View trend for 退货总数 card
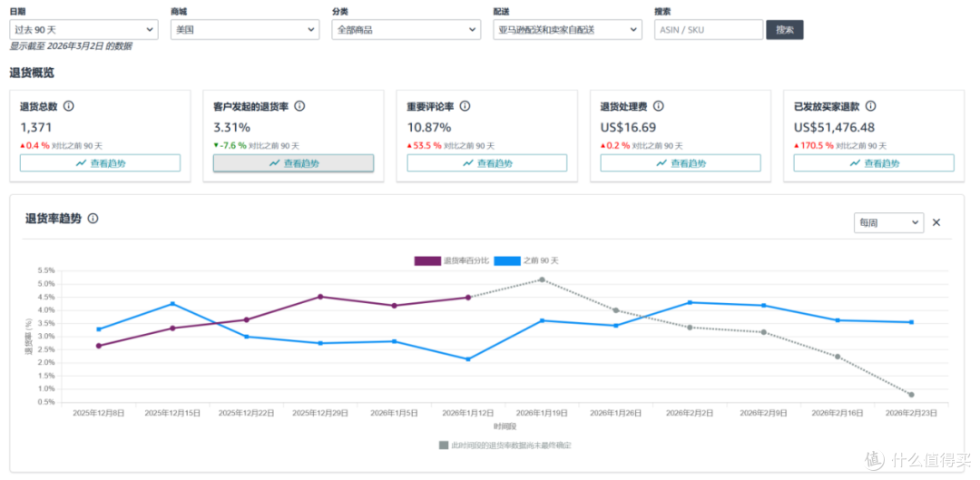The width and height of the screenshot is (980, 480). click(100, 163)
